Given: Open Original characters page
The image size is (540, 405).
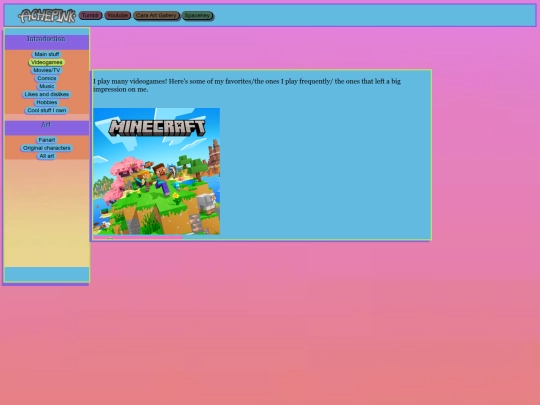Looking at the screenshot, I should (x=46, y=148).
